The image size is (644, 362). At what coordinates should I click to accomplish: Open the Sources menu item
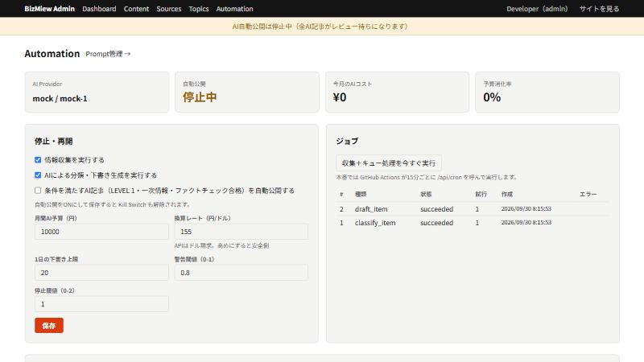169,9
